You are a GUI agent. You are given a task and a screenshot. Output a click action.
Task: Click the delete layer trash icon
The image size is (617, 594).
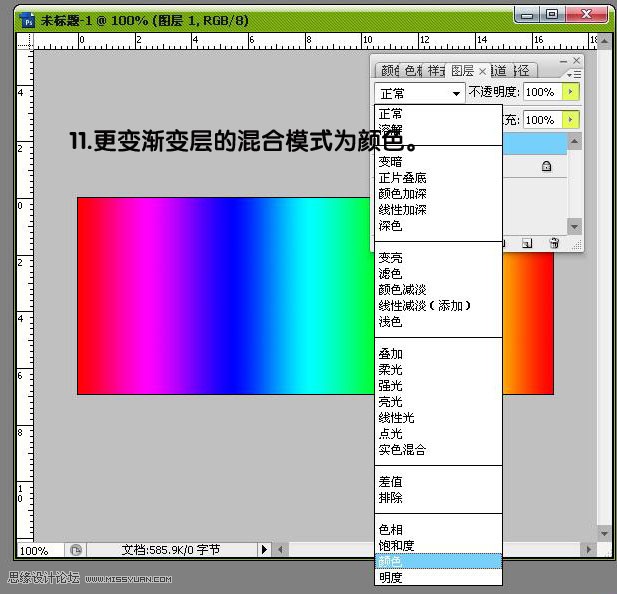554,244
